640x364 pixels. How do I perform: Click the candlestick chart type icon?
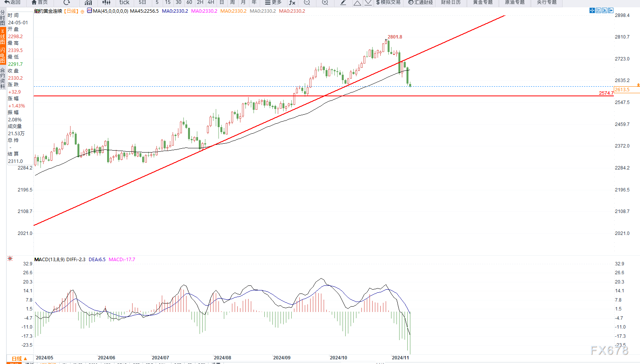pos(106,2)
